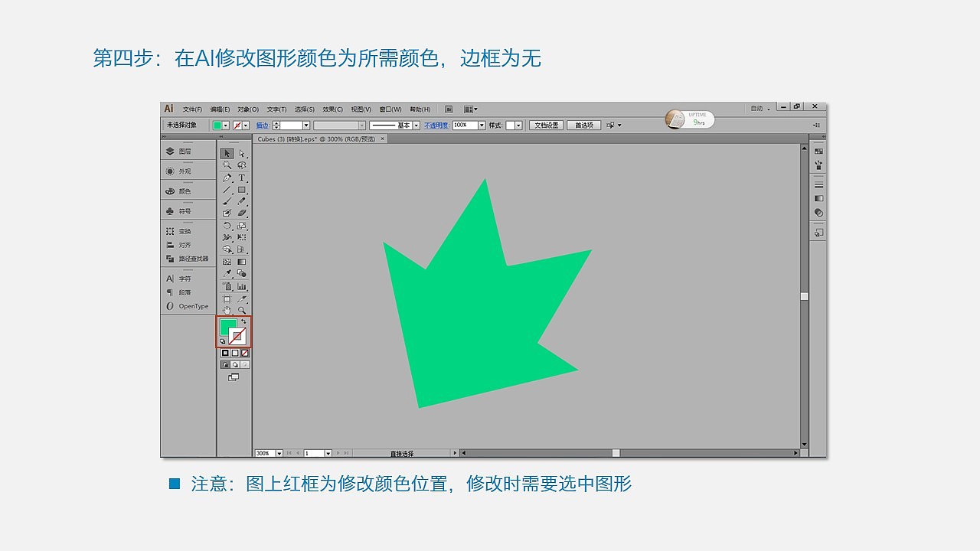Select the Eraser tool

(242, 214)
